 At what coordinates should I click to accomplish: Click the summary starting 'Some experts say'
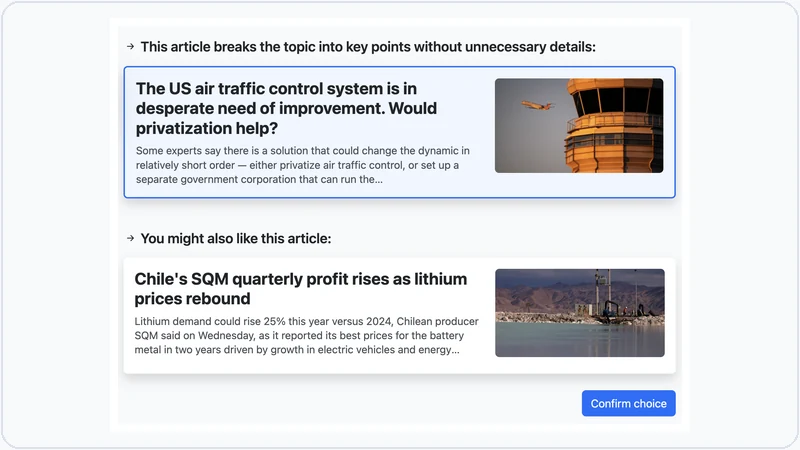[303, 165]
